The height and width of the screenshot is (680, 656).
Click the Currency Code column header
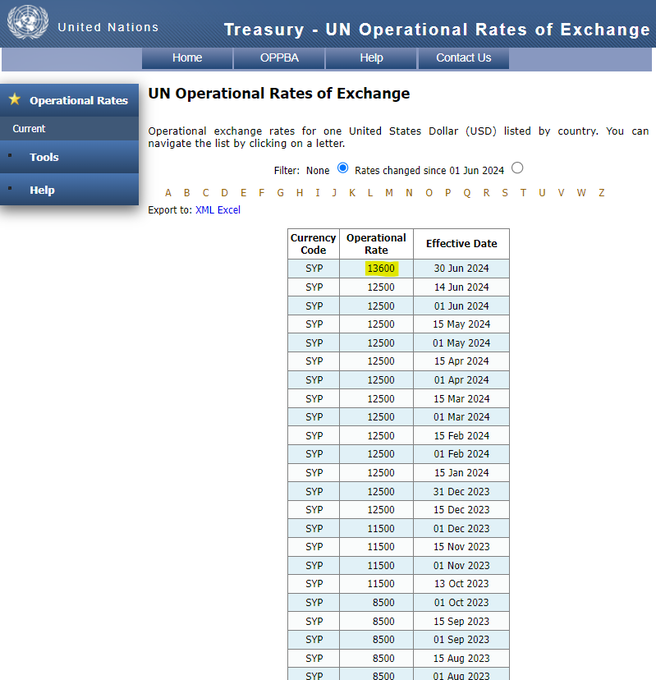pos(313,244)
